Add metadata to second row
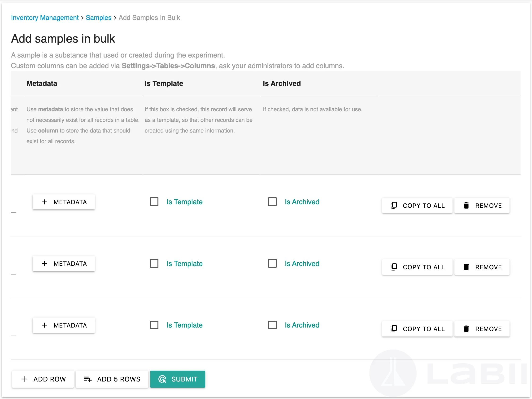Screen dimensions: 532x399 pos(64,263)
